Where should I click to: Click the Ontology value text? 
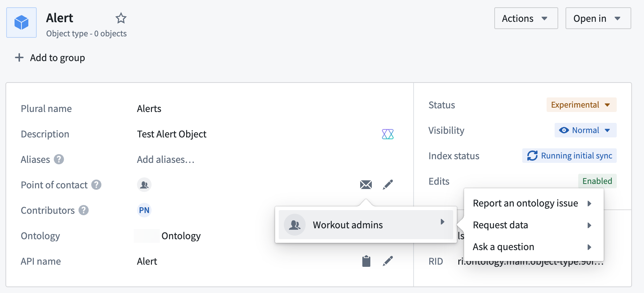181,236
